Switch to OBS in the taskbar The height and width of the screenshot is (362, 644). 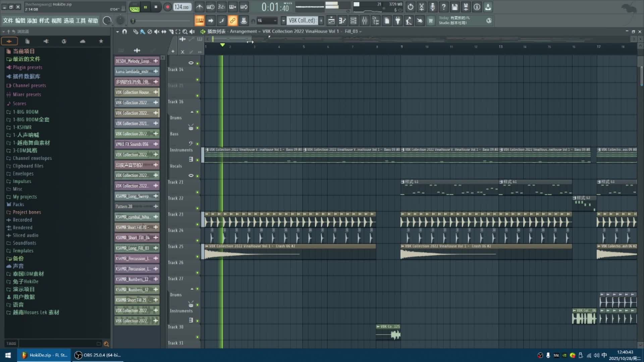[98, 355]
